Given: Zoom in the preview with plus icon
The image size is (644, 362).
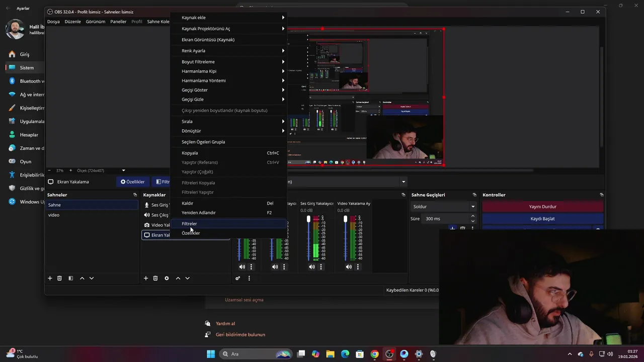Looking at the screenshot, I should click(x=70, y=170).
